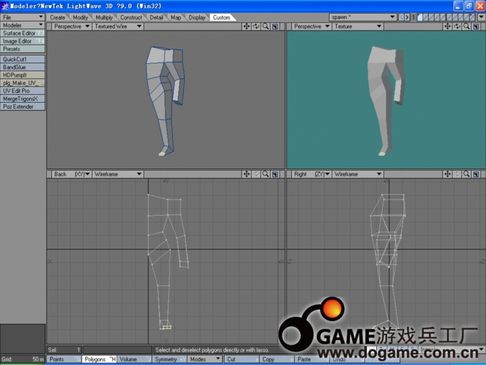Switch to Points selection mode

[x=63, y=359]
